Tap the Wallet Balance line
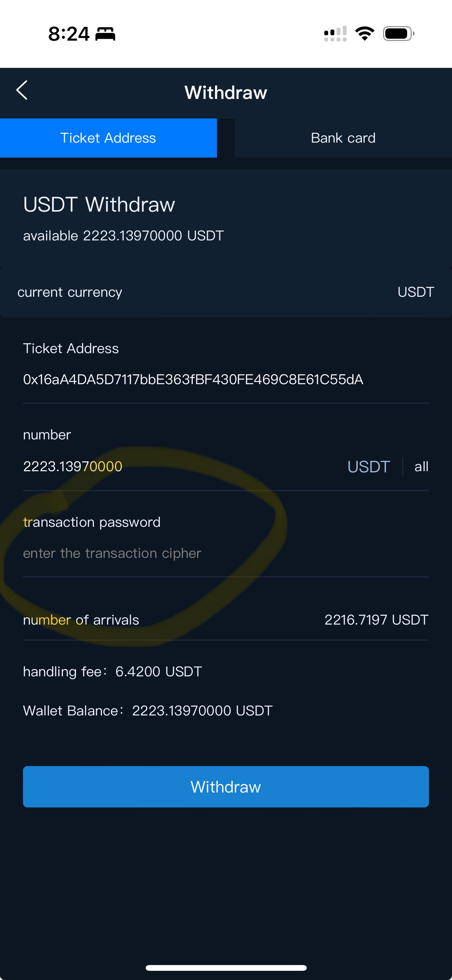452x980 pixels. click(148, 710)
